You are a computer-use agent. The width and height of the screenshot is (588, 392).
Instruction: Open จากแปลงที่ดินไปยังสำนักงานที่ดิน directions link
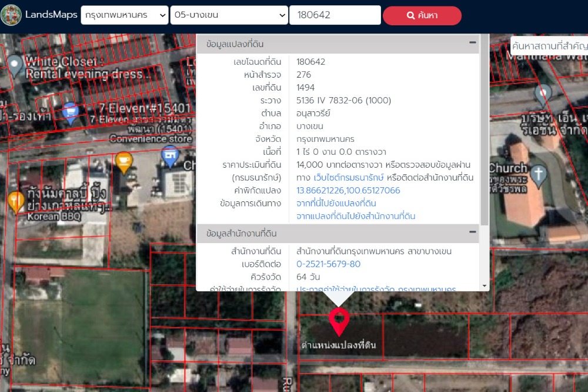(356, 216)
